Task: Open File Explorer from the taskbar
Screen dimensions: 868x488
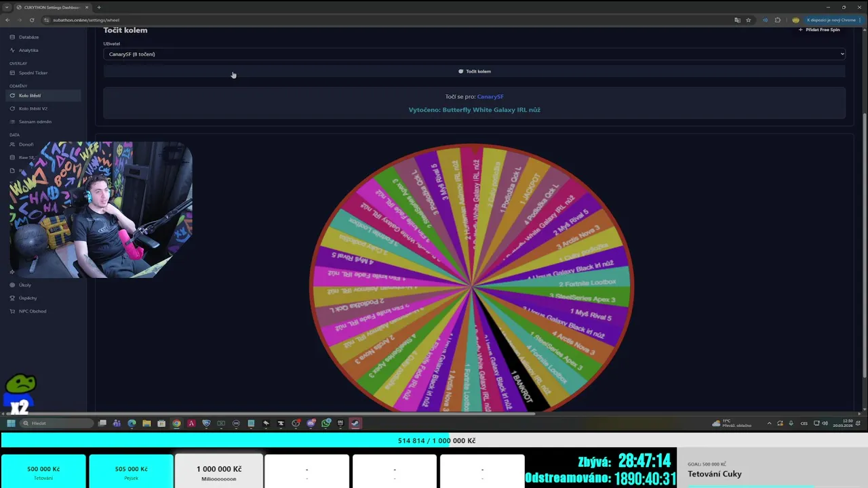Action: point(146,424)
